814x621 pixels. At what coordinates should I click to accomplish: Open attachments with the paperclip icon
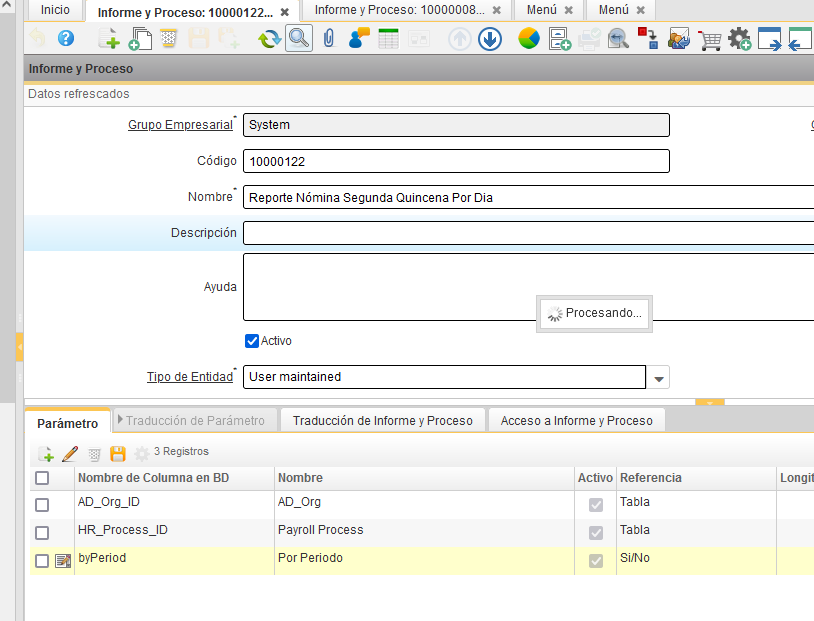(327, 39)
